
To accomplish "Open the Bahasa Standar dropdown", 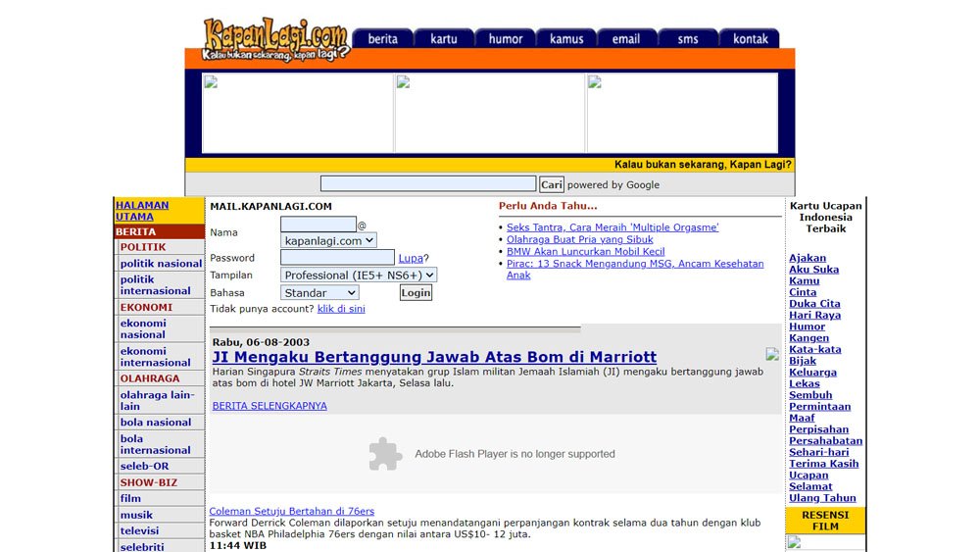I will pyautogui.click(x=319, y=292).
